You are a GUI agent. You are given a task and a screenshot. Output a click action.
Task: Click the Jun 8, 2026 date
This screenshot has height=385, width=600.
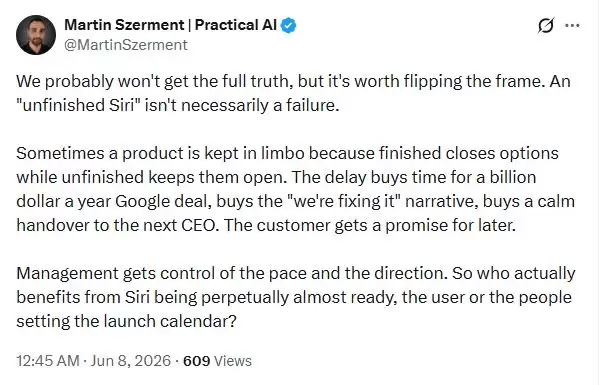130,361
